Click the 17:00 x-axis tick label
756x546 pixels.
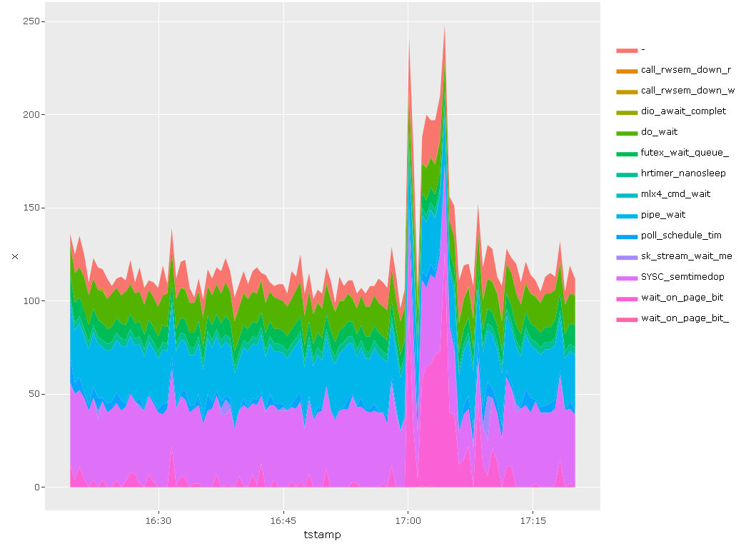coord(408,521)
